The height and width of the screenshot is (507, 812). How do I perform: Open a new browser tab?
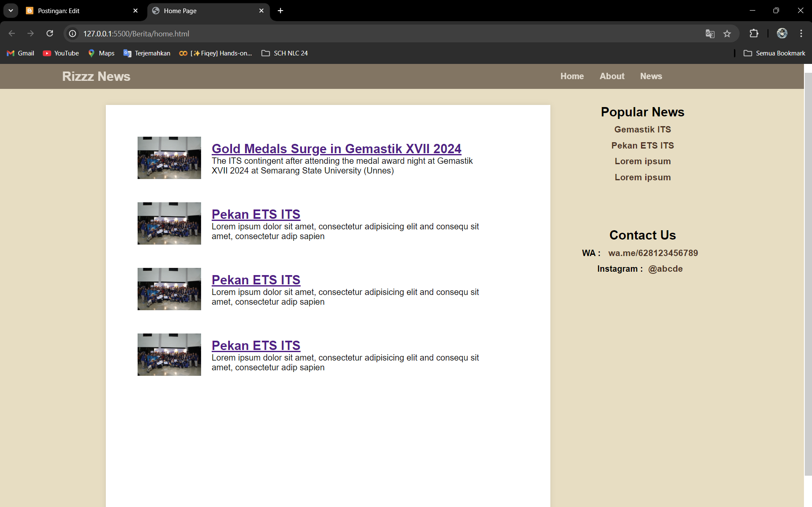pyautogui.click(x=280, y=11)
